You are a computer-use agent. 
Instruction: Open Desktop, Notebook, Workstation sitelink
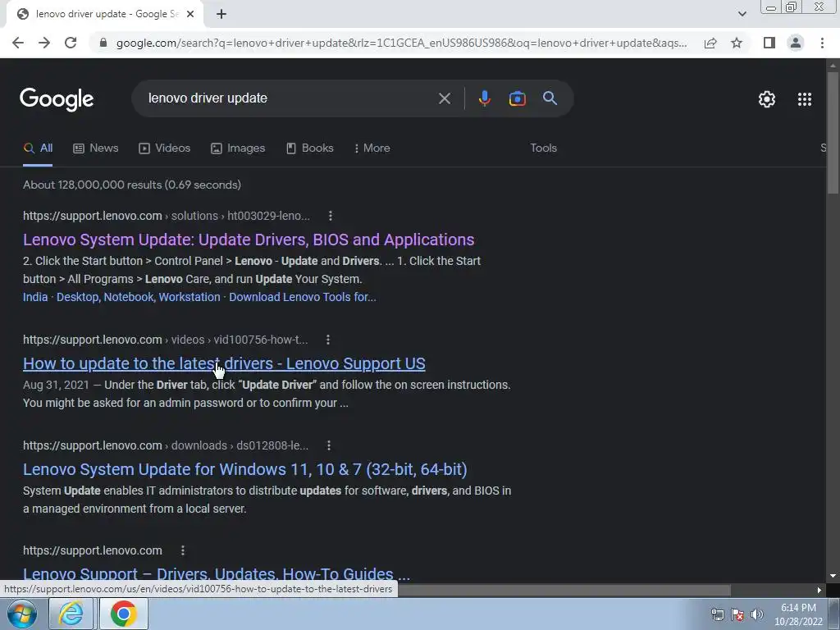click(138, 297)
